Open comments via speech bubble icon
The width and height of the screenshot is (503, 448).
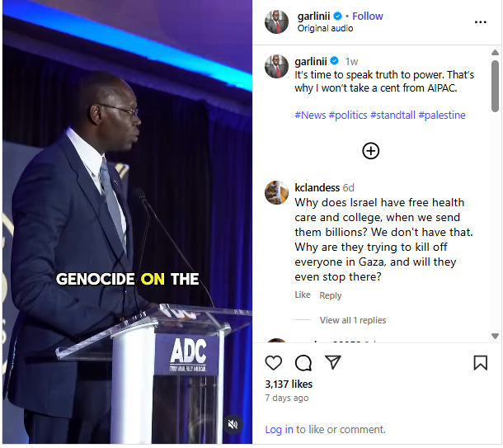pyautogui.click(x=303, y=363)
